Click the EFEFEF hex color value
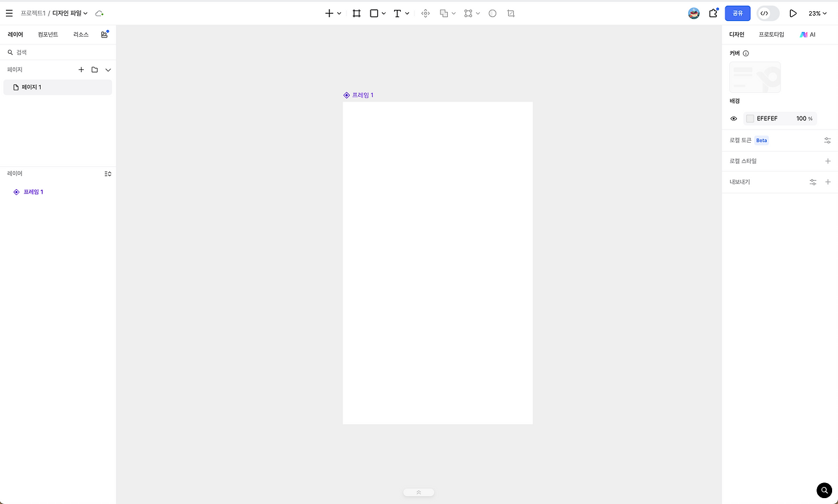This screenshot has height=504, width=838. click(767, 118)
